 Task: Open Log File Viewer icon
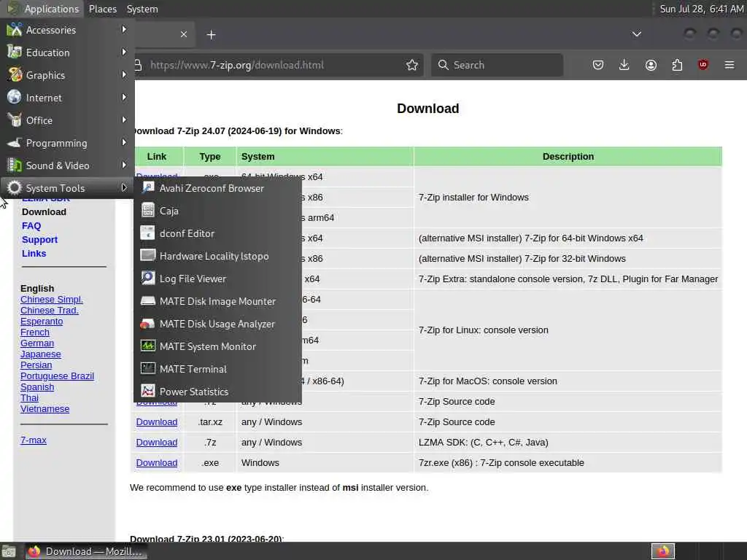(147, 278)
